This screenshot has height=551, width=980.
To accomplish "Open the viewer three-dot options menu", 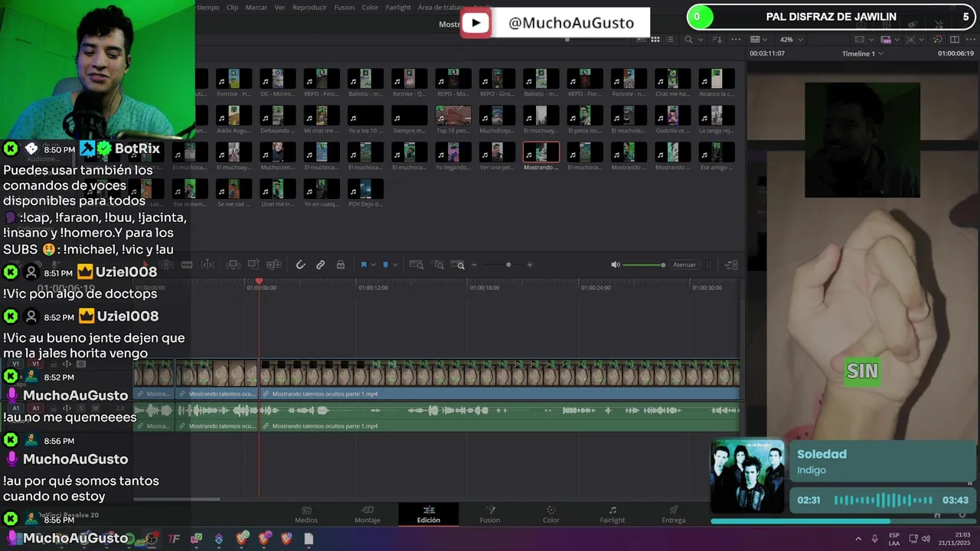I will pos(971,40).
